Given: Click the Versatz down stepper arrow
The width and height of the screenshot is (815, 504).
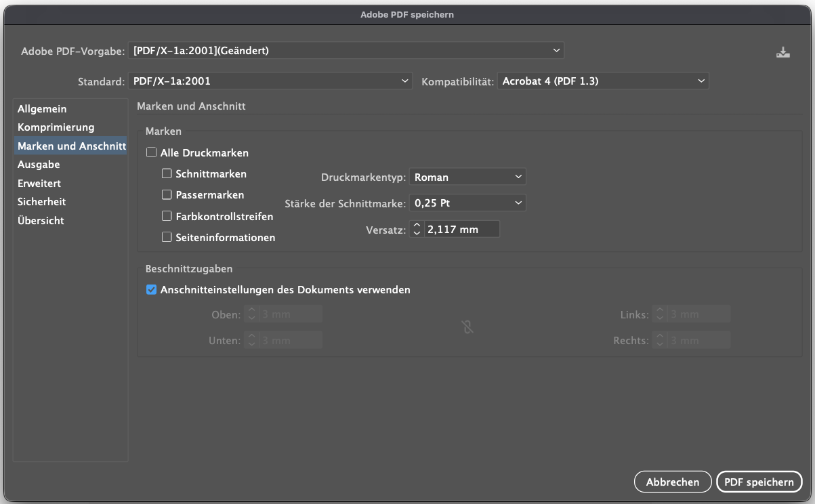Looking at the screenshot, I should point(418,232).
